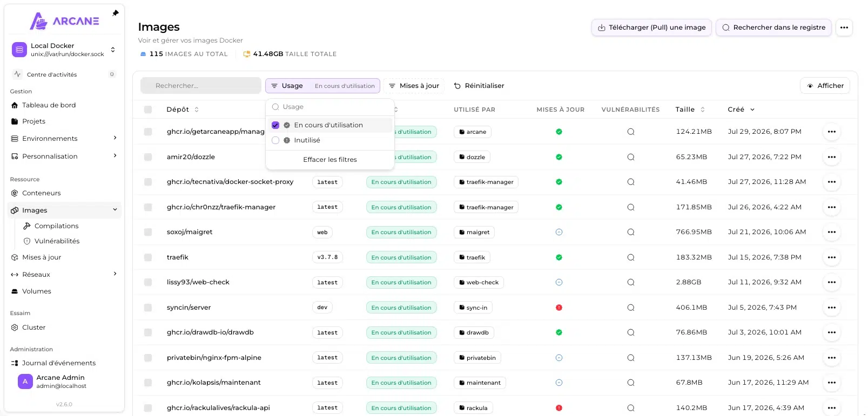Click Rechercher dans le registre button
868x416 pixels.
[x=774, y=28]
